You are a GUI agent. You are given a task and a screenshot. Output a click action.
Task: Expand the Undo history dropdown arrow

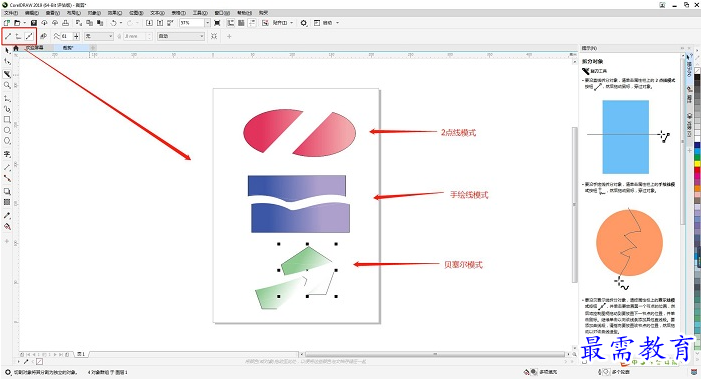pyautogui.click(x=121, y=23)
